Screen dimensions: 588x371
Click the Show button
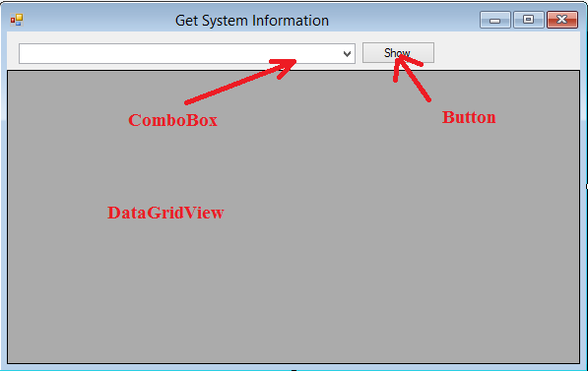pos(398,53)
